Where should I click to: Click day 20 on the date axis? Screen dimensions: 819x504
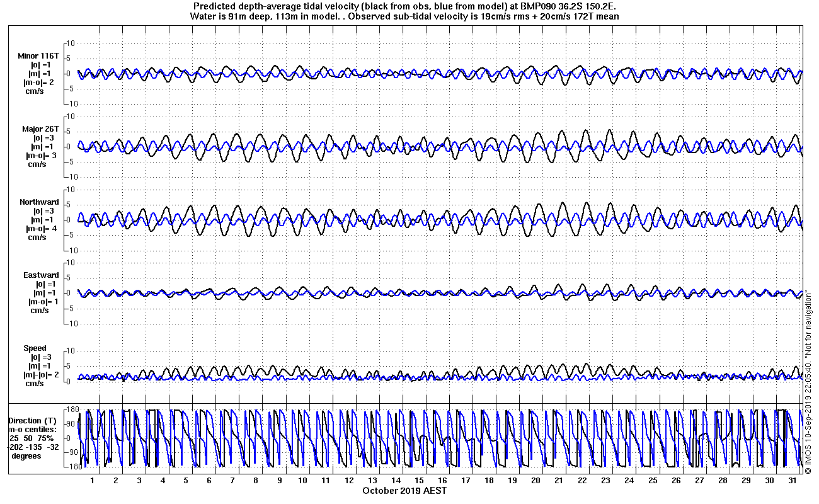click(535, 480)
